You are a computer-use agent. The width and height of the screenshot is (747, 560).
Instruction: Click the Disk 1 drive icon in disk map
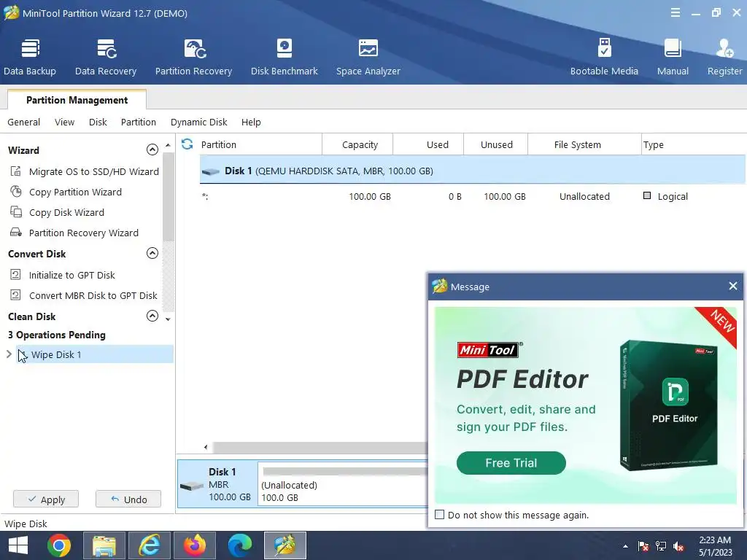click(x=192, y=485)
